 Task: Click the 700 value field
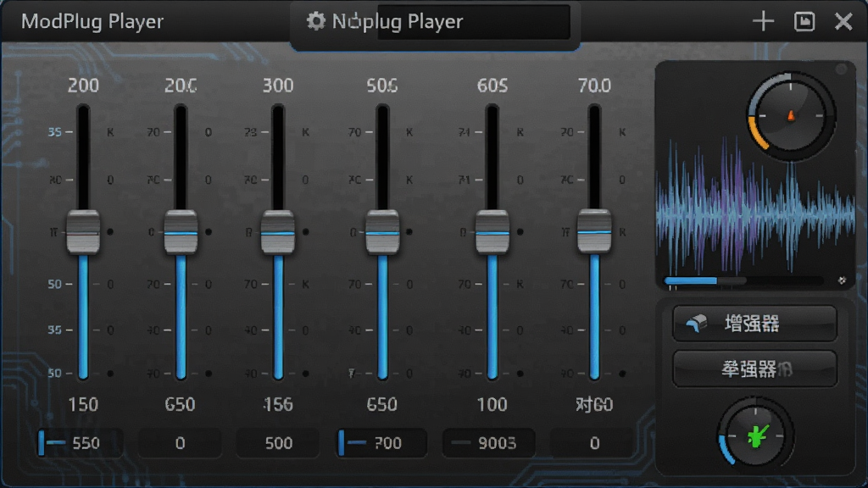tap(382, 443)
